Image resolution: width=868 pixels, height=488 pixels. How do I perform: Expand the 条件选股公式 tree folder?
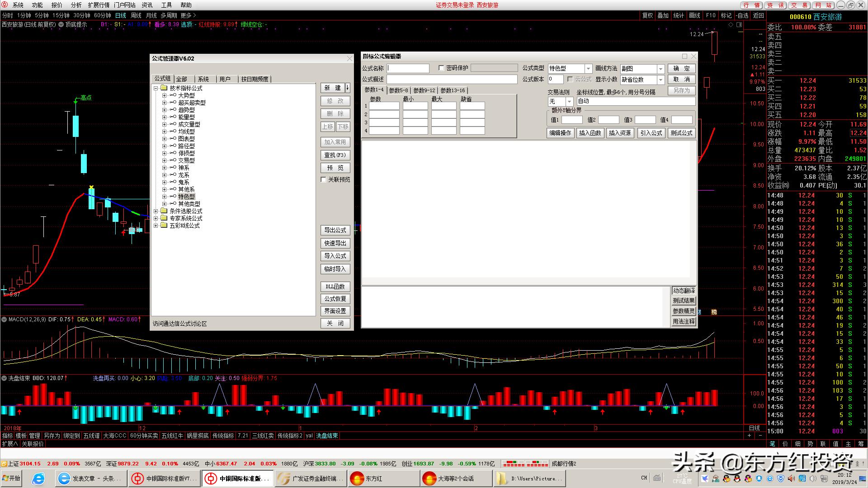156,211
